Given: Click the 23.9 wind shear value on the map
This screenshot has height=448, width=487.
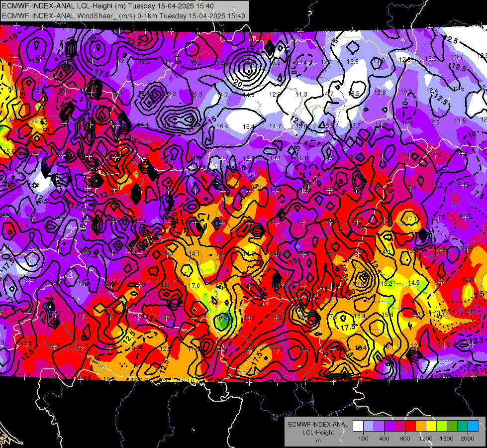Looking at the screenshot, I should point(358,284).
